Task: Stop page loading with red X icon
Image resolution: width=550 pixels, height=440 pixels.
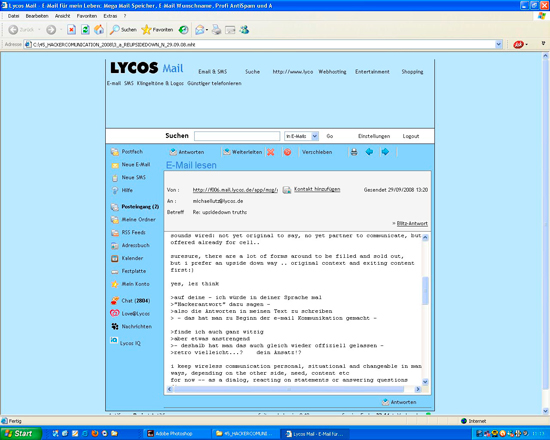Action: pos(72,30)
